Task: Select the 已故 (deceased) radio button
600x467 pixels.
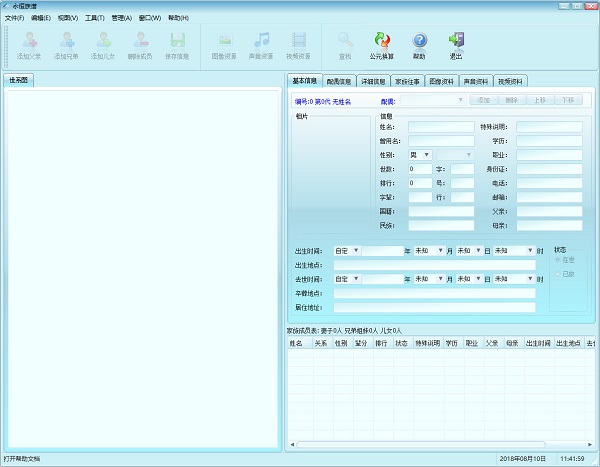Action: (x=558, y=274)
